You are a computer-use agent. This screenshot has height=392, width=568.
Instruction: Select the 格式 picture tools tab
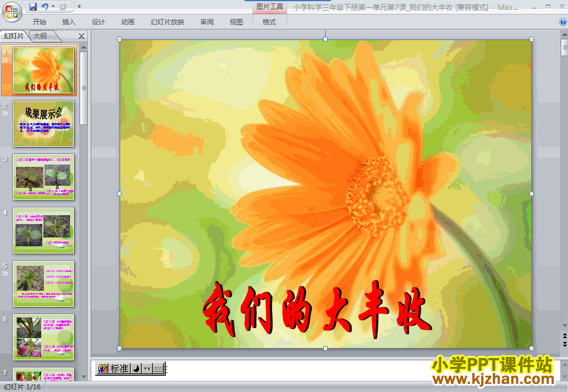269,22
